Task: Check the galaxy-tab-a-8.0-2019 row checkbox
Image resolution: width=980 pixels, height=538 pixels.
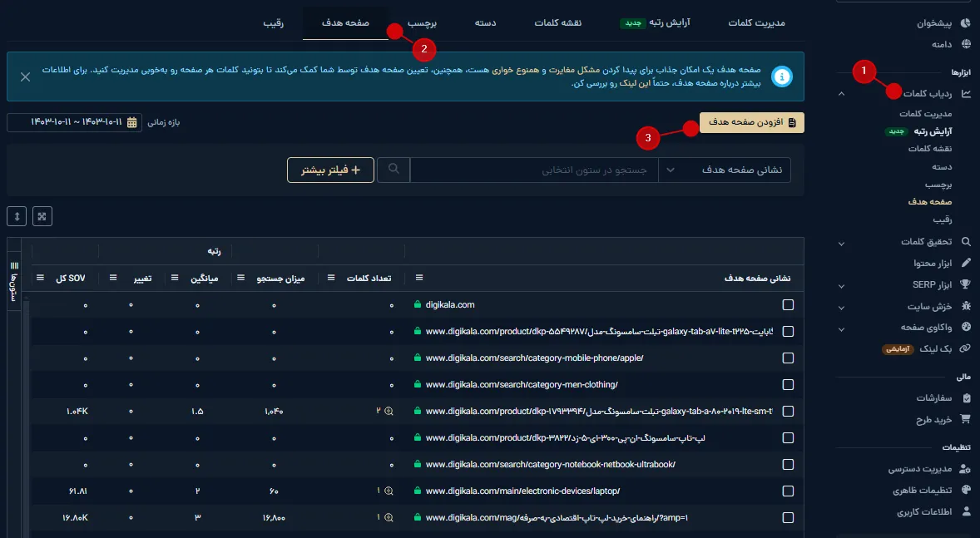Action: [788, 411]
